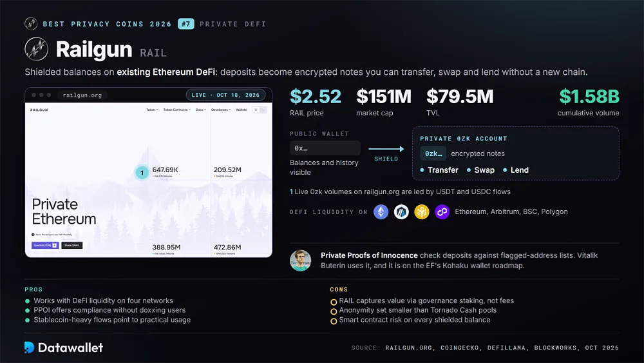Viewport: 644px width, 363px height.
Task: Click the Arbitrum network icon
Action: [401, 211]
